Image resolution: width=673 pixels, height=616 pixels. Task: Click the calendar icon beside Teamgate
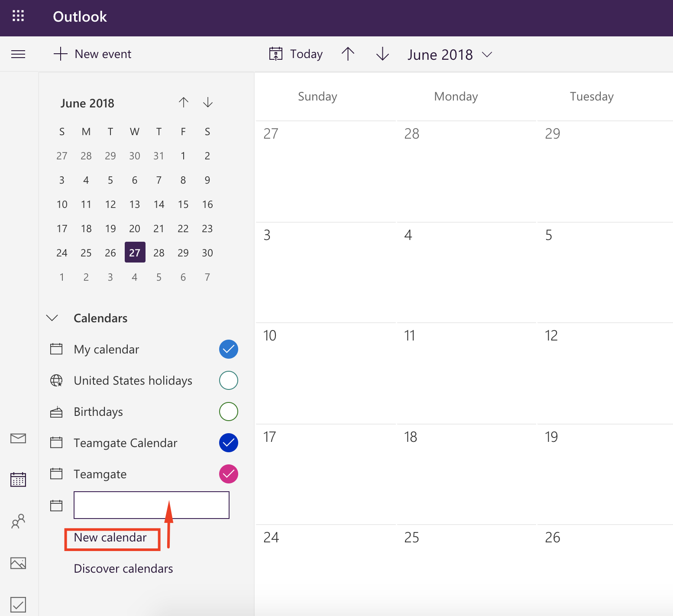coord(56,473)
